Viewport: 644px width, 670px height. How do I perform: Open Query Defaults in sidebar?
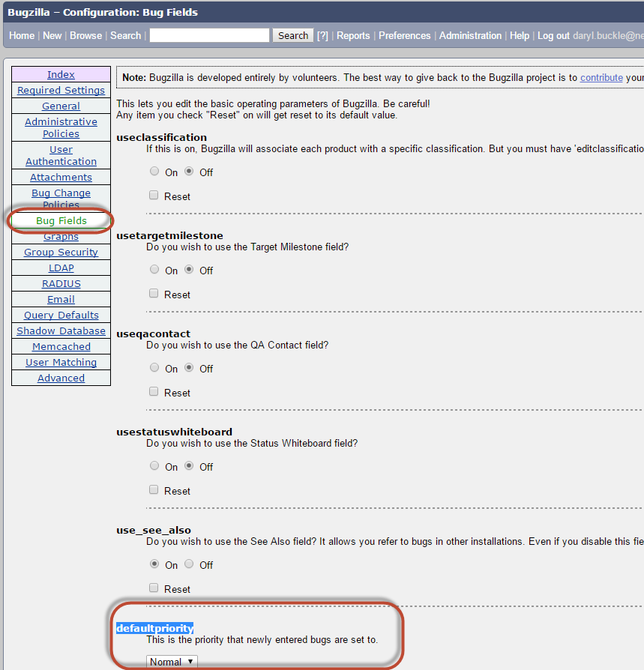61,315
